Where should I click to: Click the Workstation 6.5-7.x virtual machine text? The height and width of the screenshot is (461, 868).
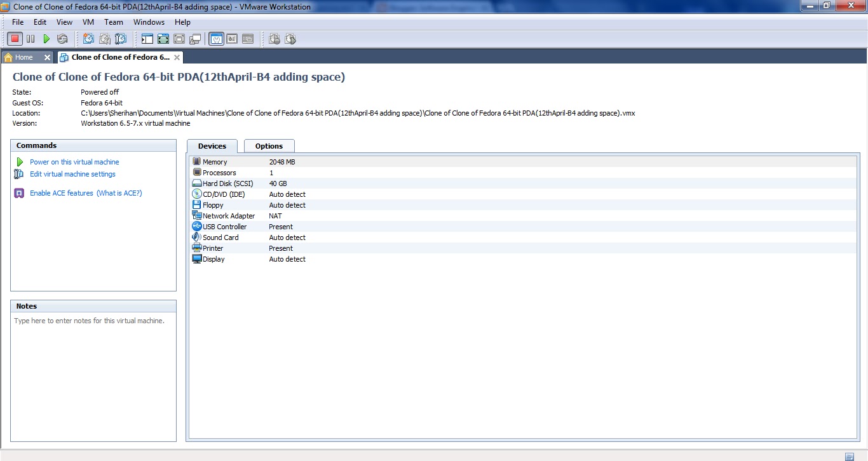[135, 123]
